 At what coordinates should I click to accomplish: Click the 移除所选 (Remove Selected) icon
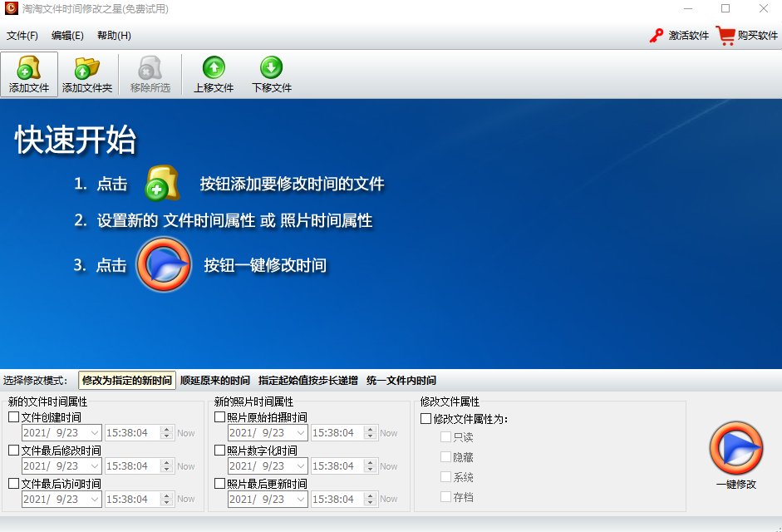click(150, 74)
